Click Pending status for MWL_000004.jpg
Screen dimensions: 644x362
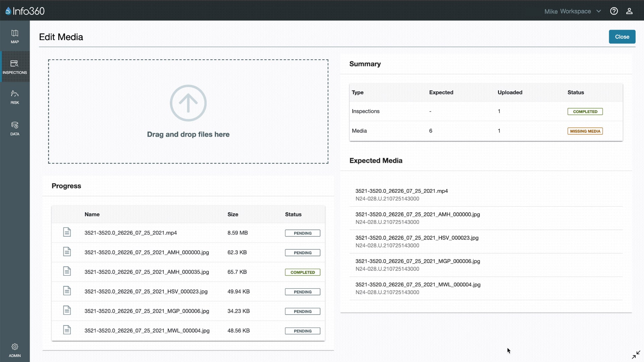pyautogui.click(x=303, y=331)
